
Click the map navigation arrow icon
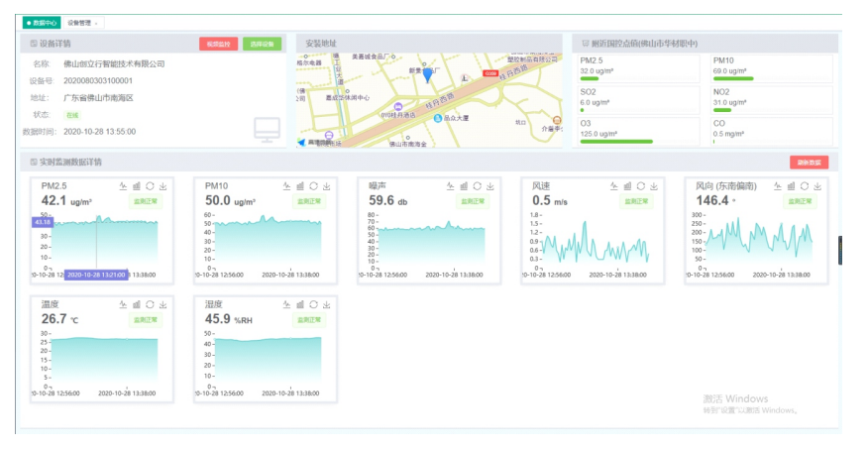[x=302, y=143]
